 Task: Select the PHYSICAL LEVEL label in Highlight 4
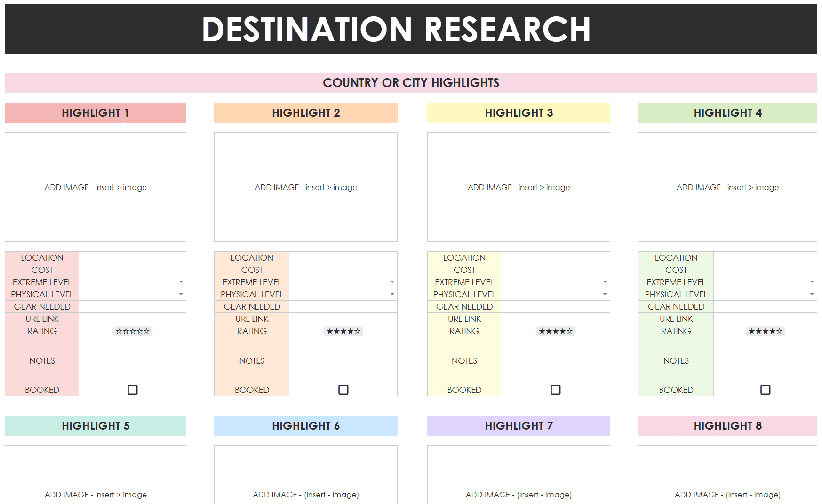(x=676, y=294)
